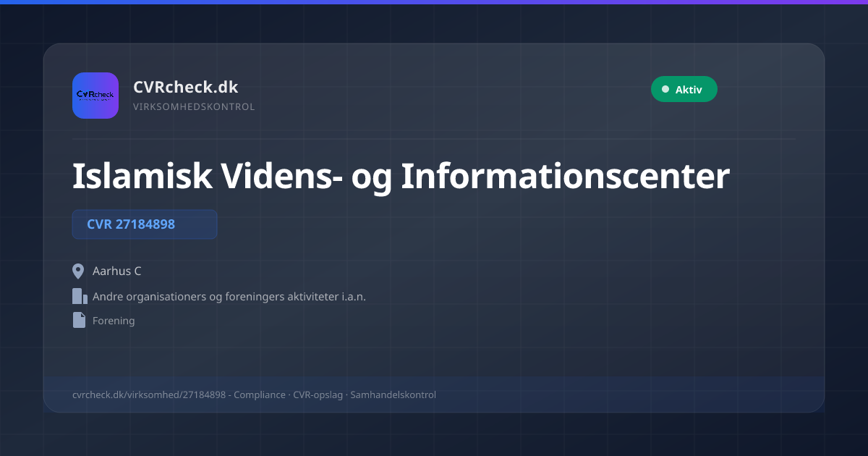This screenshot has width=868, height=456.
Task: Click the location pin icon beside Aarhus C
Action: [79, 271]
